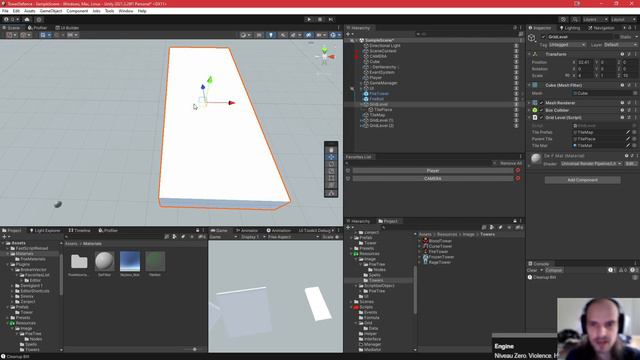The width and height of the screenshot is (640, 360).
Task: Open the Window menu
Action: click(126, 11)
